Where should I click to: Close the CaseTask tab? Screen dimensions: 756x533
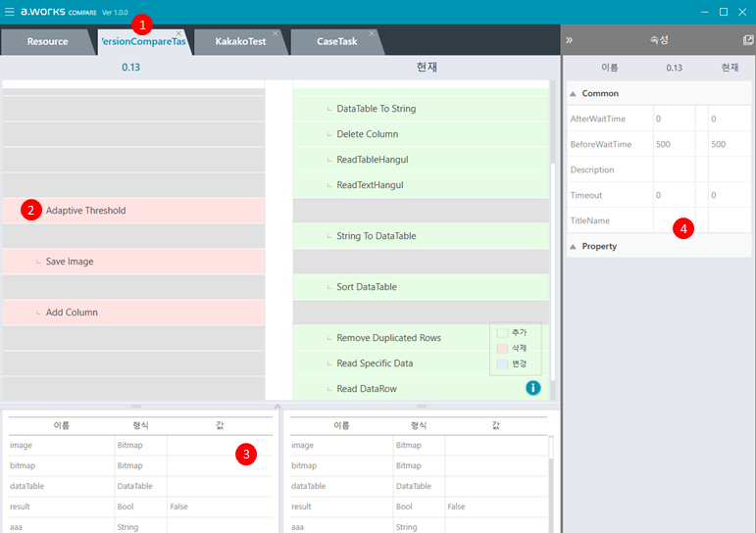pyautogui.click(x=372, y=33)
